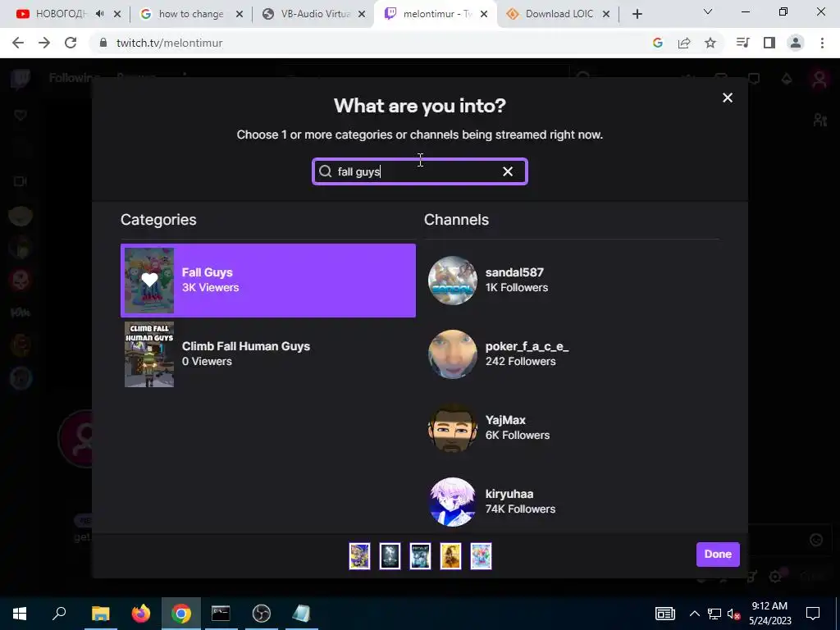View site information lock icon
Viewport: 840px width, 630px height.
pyautogui.click(x=103, y=43)
